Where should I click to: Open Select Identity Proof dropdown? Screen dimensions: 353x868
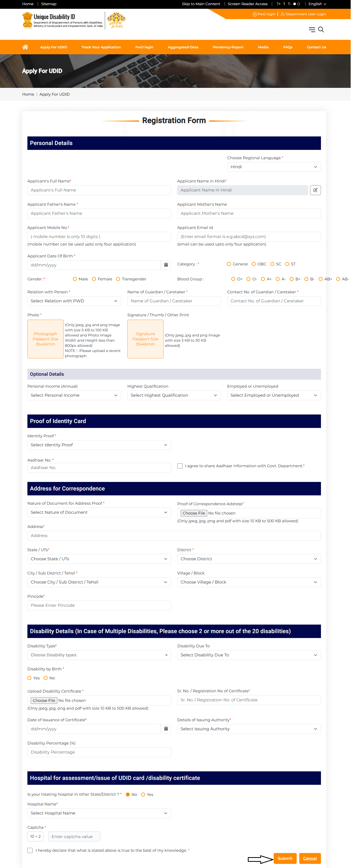point(99,445)
